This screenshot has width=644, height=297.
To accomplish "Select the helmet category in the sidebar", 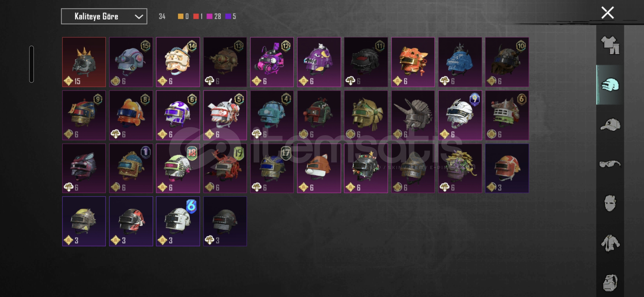I will pyautogui.click(x=610, y=85).
